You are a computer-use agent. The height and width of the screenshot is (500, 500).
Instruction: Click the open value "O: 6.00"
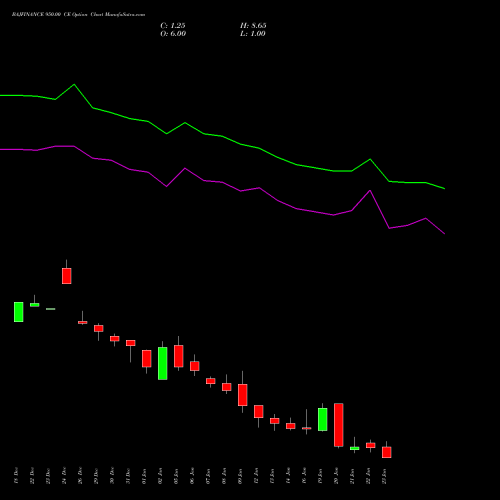tap(173, 34)
